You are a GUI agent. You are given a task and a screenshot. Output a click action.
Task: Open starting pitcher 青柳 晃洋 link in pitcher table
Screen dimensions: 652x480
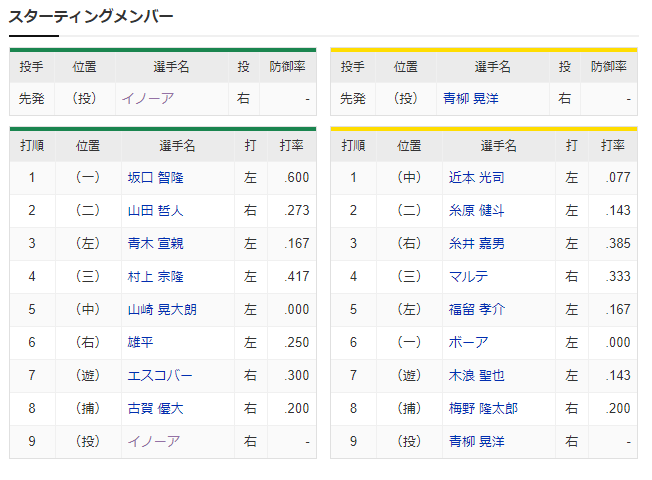pos(470,99)
